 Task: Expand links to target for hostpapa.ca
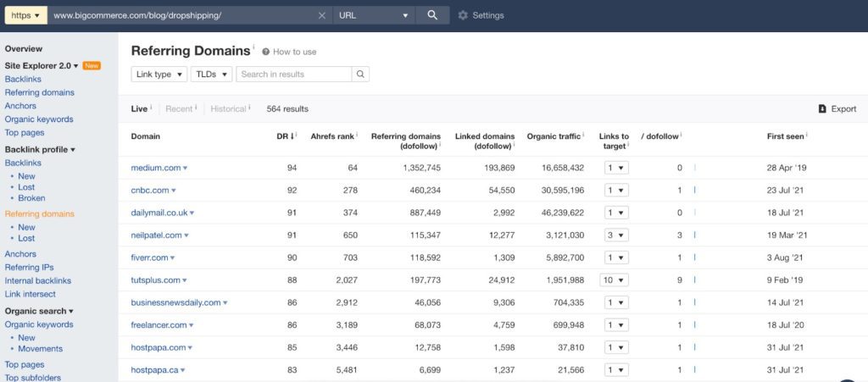(x=616, y=370)
